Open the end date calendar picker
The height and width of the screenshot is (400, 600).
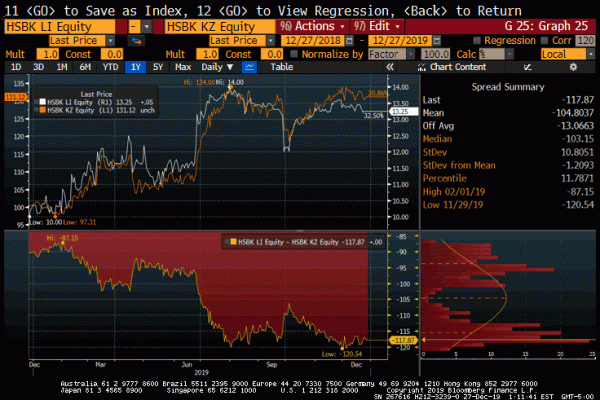[437, 41]
